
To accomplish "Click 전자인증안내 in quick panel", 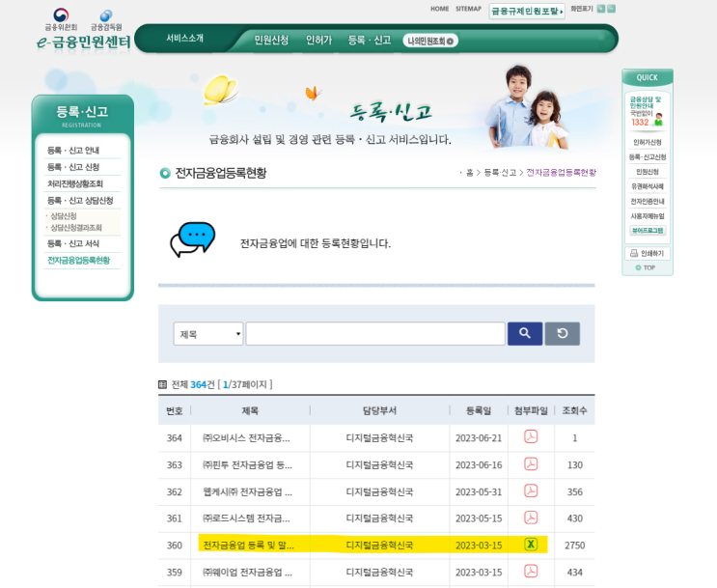I will click(x=648, y=202).
